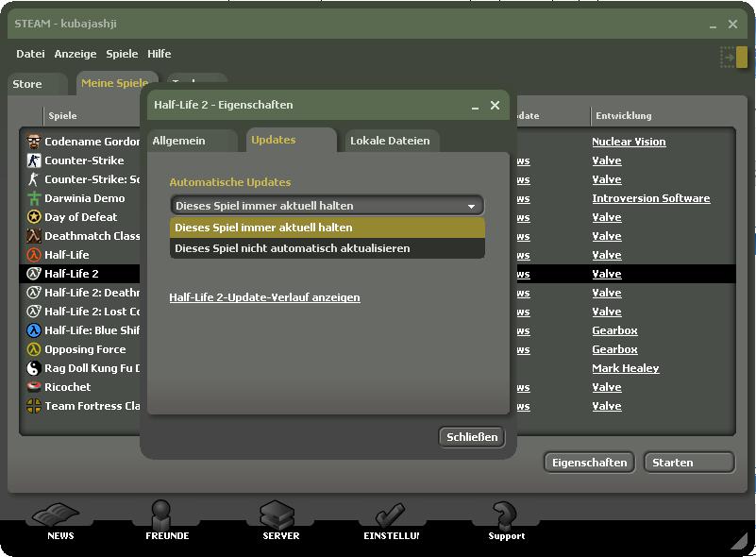The image size is (756, 557).
Task: Open Gearbox link in Blue Shift row
Action: pyautogui.click(x=614, y=330)
